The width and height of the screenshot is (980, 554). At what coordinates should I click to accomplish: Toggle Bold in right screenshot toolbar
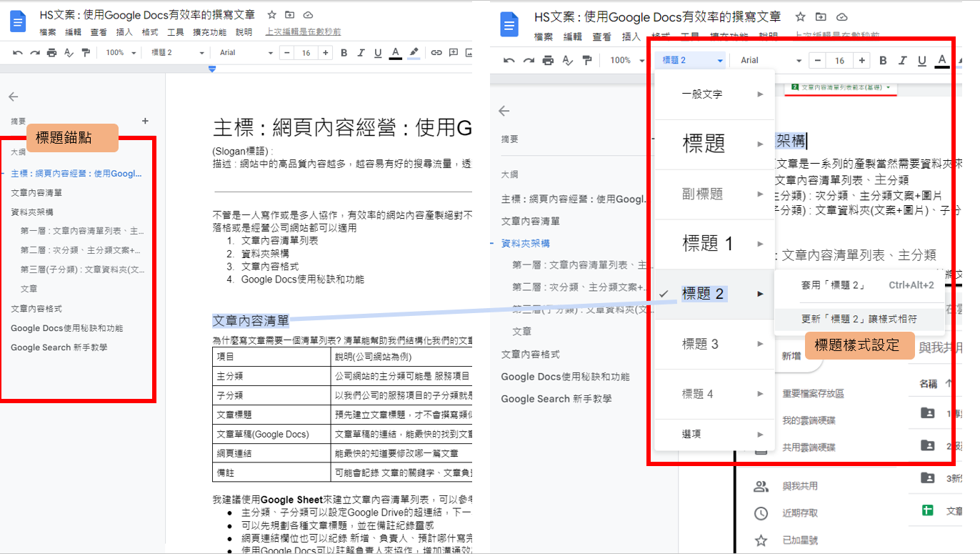click(883, 61)
